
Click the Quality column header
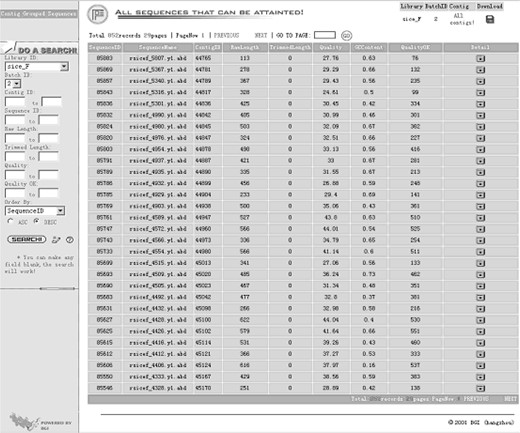coord(331,47)
